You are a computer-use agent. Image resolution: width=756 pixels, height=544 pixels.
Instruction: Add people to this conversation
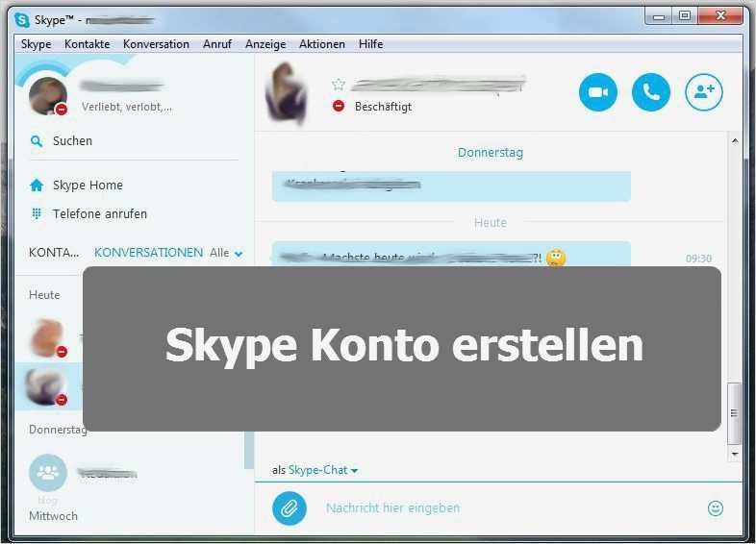(704, 92)
